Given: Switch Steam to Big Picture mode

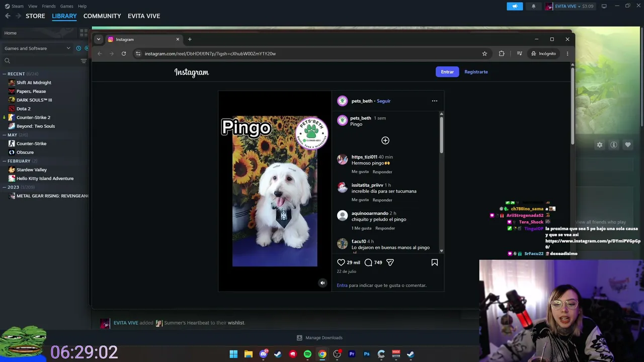Looking at the screenshot, I should pos(604,6).
